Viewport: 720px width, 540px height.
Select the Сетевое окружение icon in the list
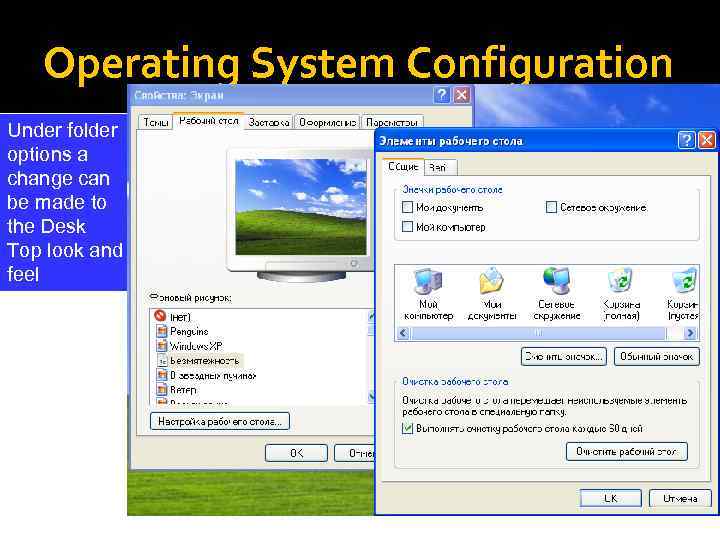point(557,293)
